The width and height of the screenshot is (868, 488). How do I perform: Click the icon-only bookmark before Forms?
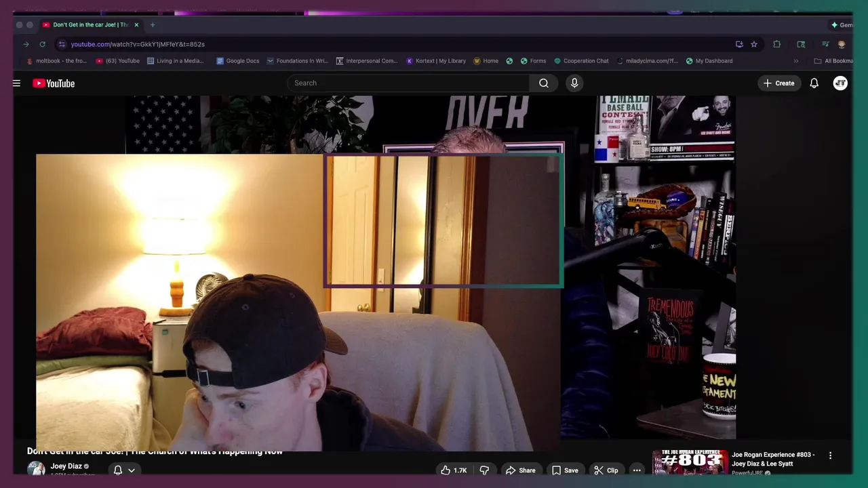[509, 61]
